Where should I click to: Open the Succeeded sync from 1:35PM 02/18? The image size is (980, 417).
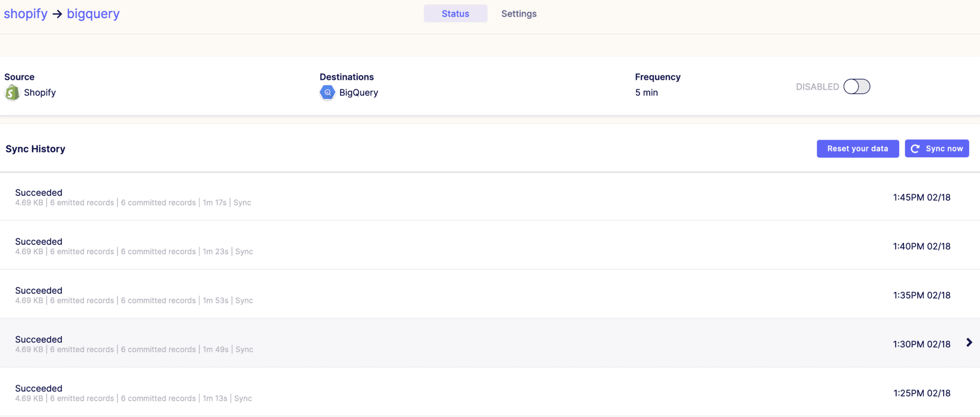pos(490,294)
